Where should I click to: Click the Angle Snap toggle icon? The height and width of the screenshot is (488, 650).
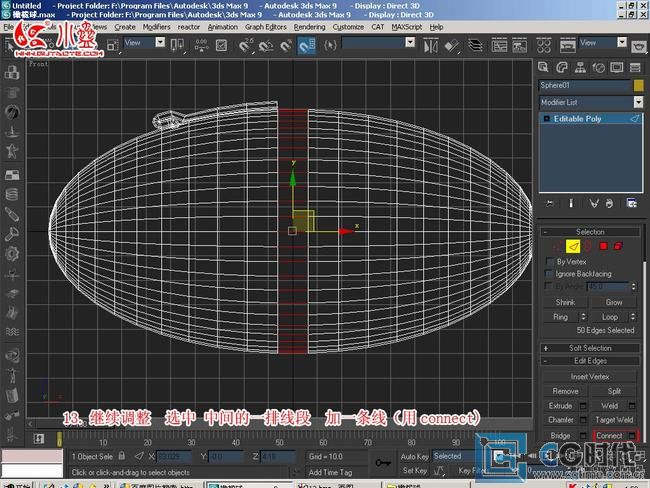[266, 45]
